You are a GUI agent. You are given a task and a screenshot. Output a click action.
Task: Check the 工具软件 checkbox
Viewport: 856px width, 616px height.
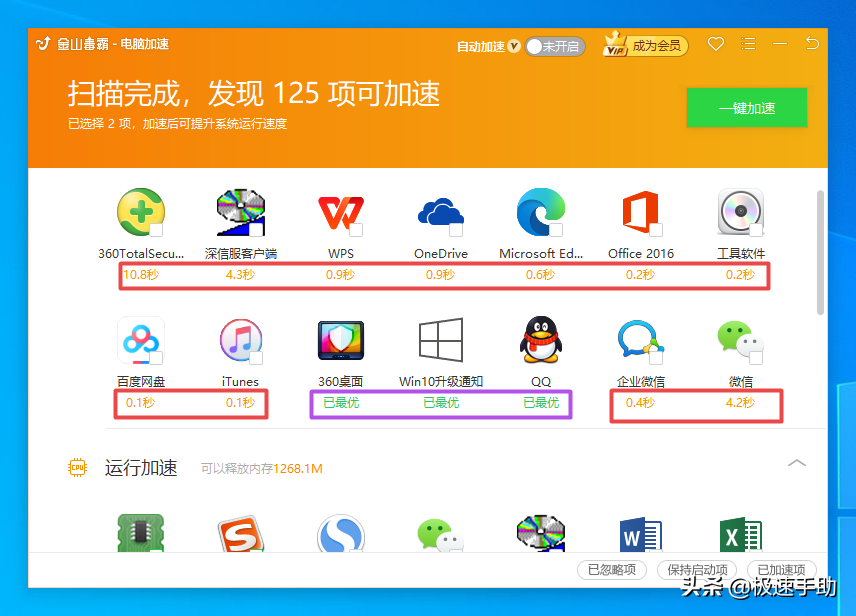(756, 230)
